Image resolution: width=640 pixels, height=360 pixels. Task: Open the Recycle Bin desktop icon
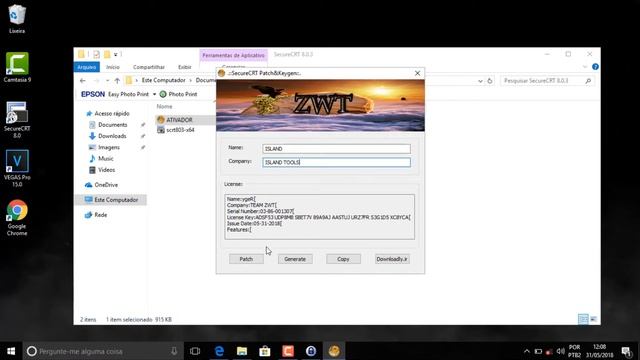tap(17, 19)
